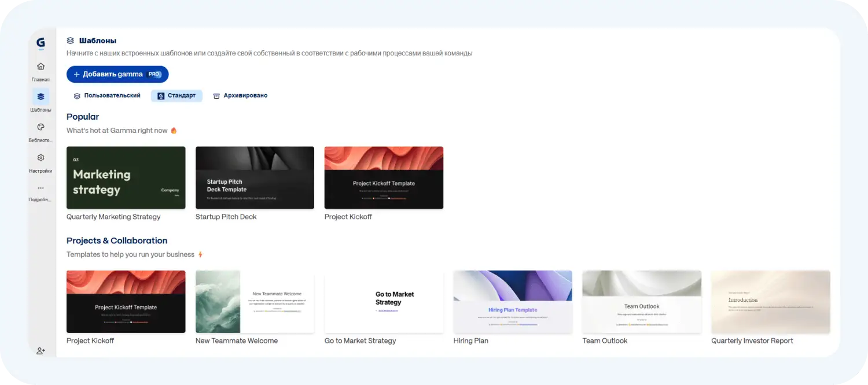Click the add-person icon at the sidebar bottom

pos(41,351)
